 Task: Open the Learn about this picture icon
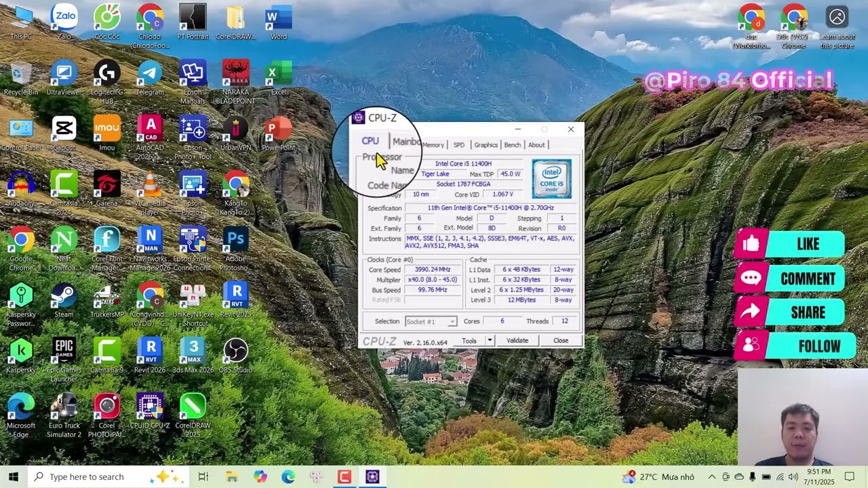[837, 27]
